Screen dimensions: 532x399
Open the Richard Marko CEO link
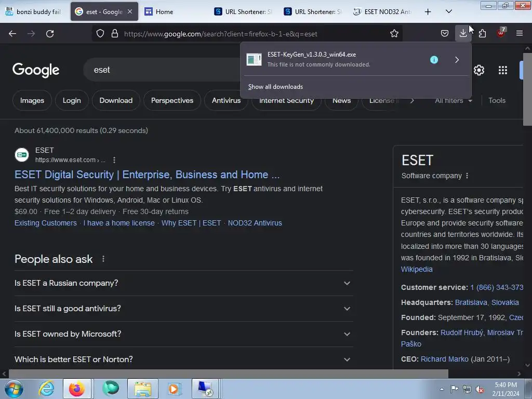coord(445,359)
